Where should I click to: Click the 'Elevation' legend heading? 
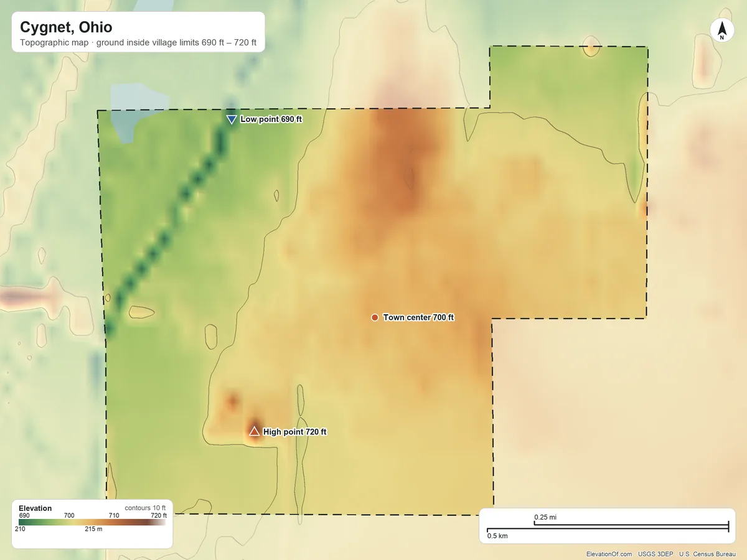[x=35, y=508]
